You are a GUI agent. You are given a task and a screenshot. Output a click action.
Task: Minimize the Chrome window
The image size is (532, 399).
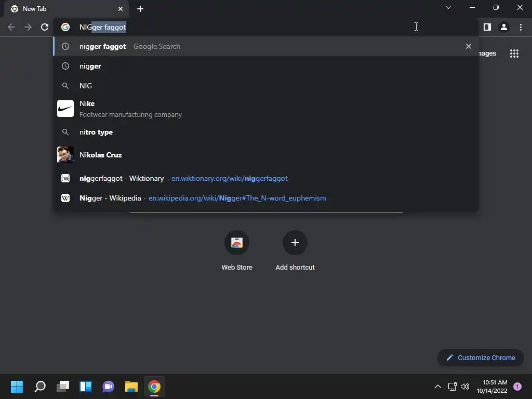472,7
